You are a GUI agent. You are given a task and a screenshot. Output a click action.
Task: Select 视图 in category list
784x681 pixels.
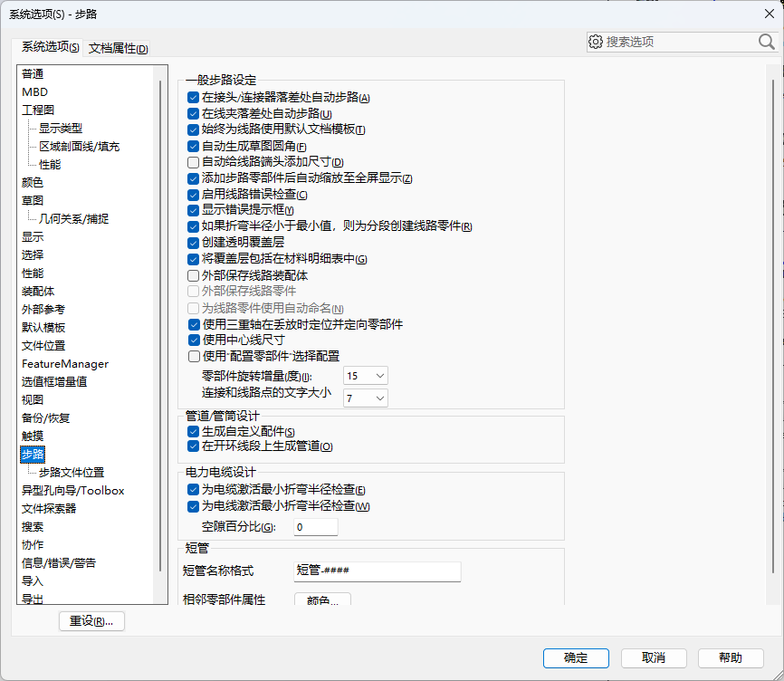[33, 400]
